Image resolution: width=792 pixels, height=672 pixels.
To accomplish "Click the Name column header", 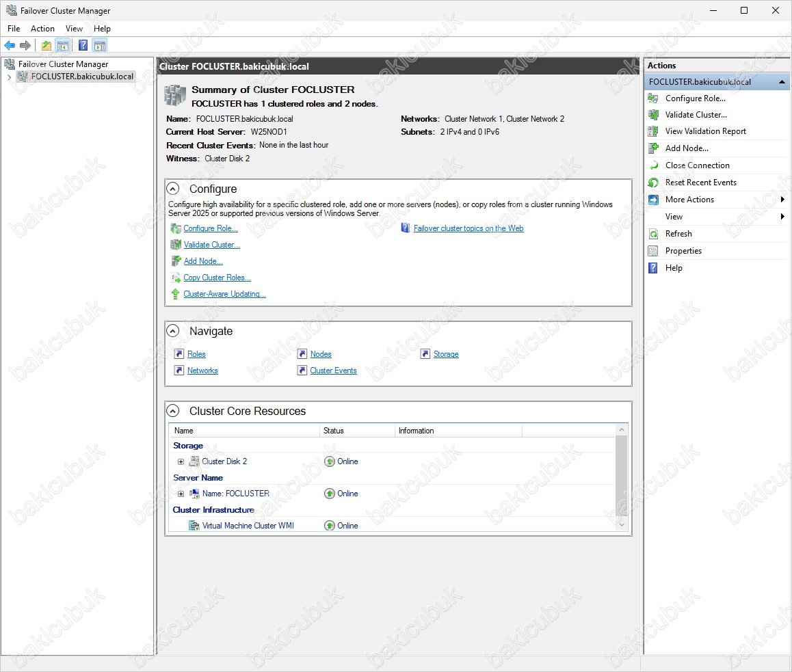I will pyautogui.click(x=244, y=431).
